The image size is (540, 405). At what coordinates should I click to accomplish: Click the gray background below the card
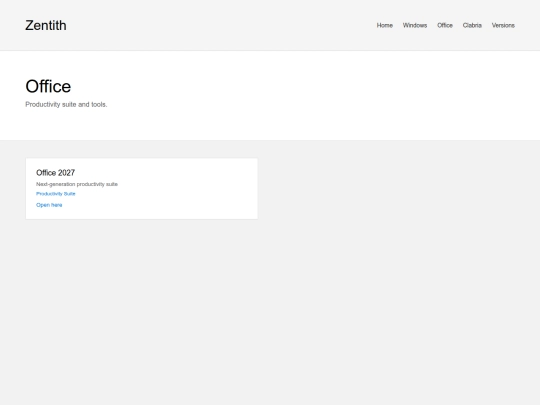270,310
